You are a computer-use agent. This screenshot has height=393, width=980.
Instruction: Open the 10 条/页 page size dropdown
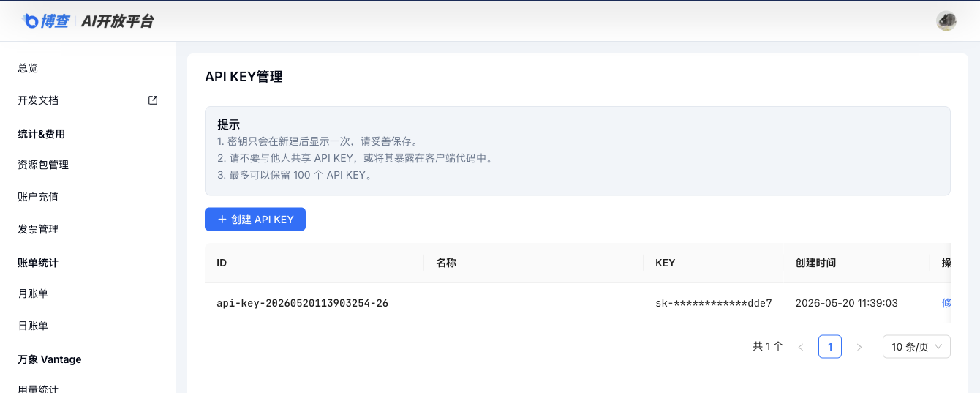pos(916,347)
